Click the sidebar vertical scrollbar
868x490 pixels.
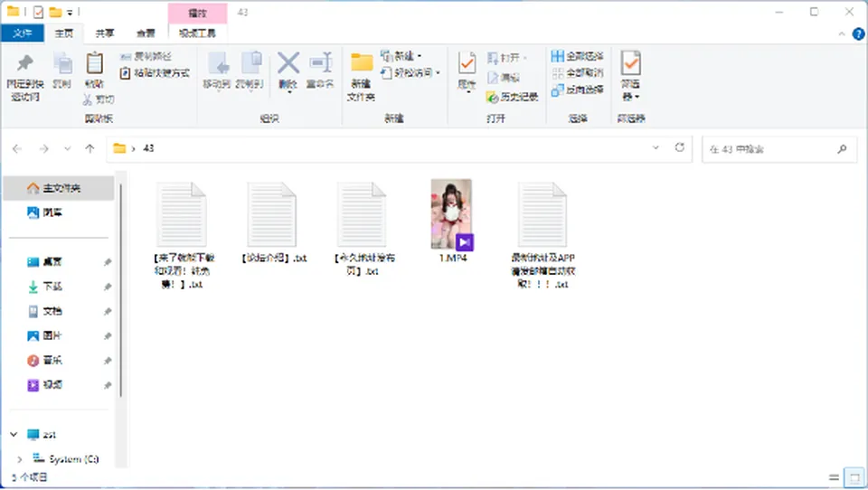[x=120, y=291]
